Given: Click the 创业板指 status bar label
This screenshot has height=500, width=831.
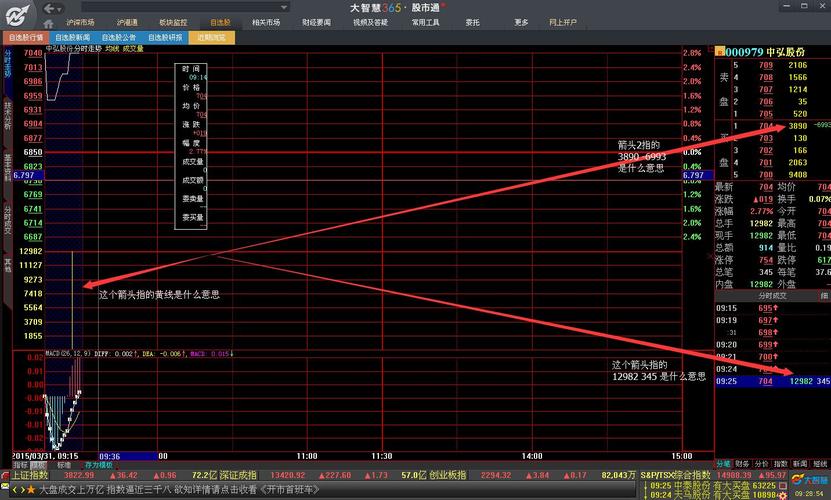Looking at the screenshot, I should tap(448, 476).
